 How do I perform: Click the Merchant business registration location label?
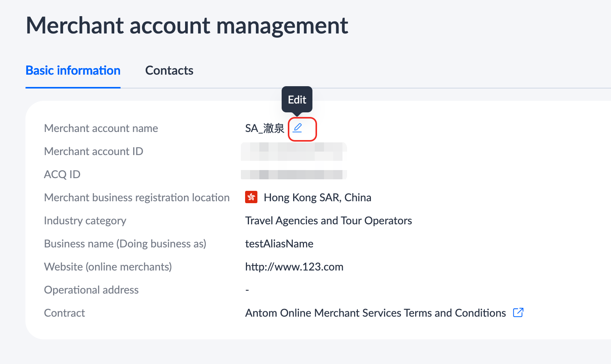click(137, 197)
